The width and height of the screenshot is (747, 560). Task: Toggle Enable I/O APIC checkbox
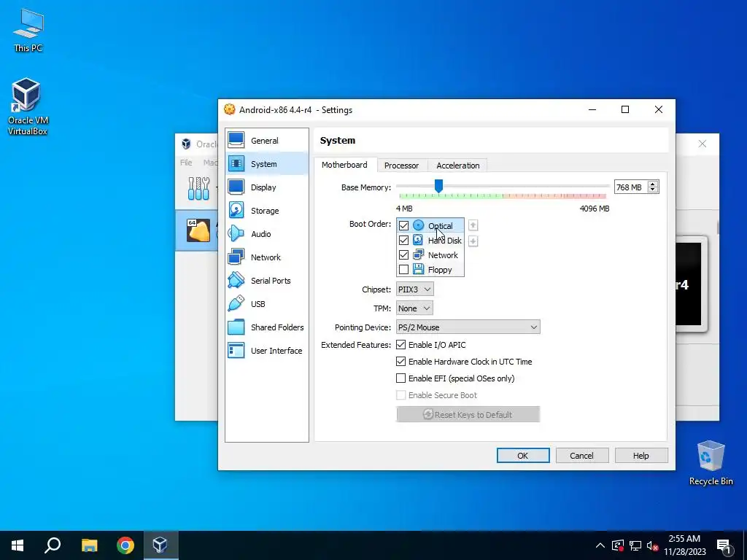pyautogui.click(x=400, y=345)
